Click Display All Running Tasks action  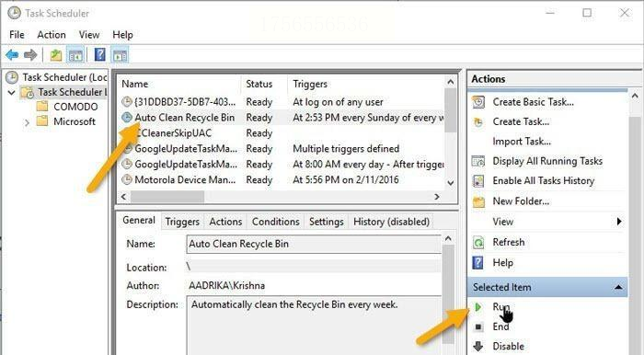pyautogui.click(x=547, y=161)
